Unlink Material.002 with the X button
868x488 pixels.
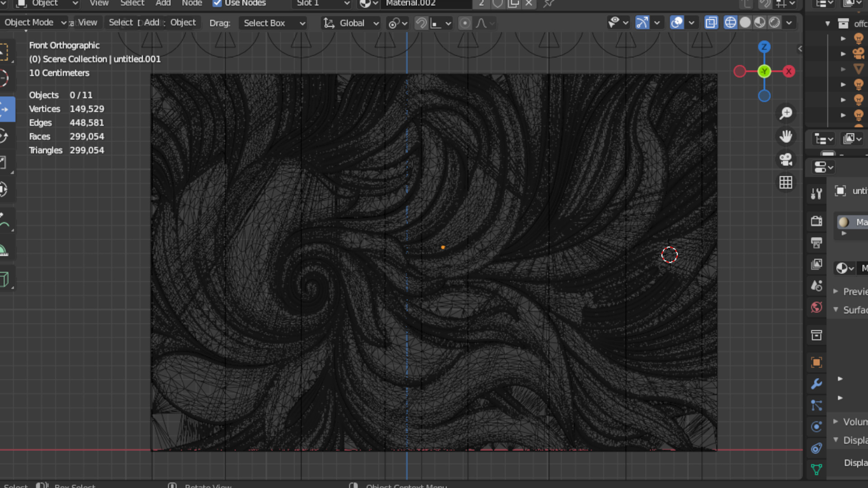pos(529,4)
